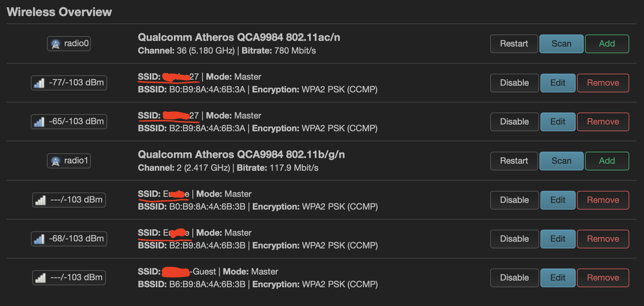Disable the Guest wireless network
The image size is (644, 306).
click(x=514, y=278)
